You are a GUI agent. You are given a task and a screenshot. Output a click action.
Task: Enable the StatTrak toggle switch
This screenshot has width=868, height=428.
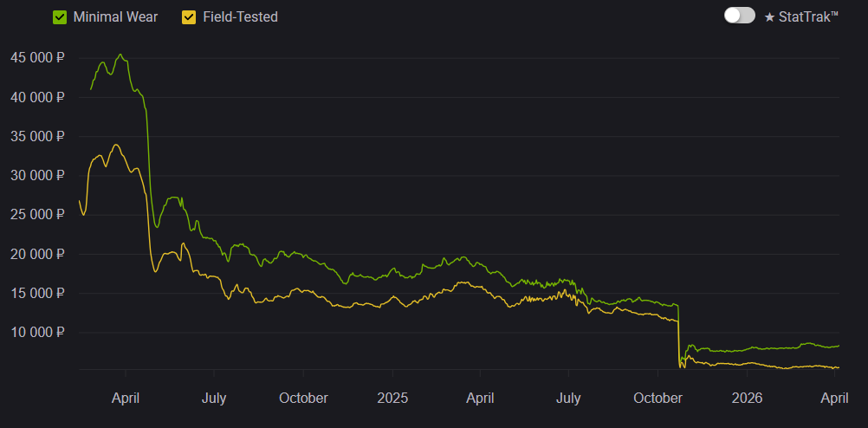(x=739, y=16)
